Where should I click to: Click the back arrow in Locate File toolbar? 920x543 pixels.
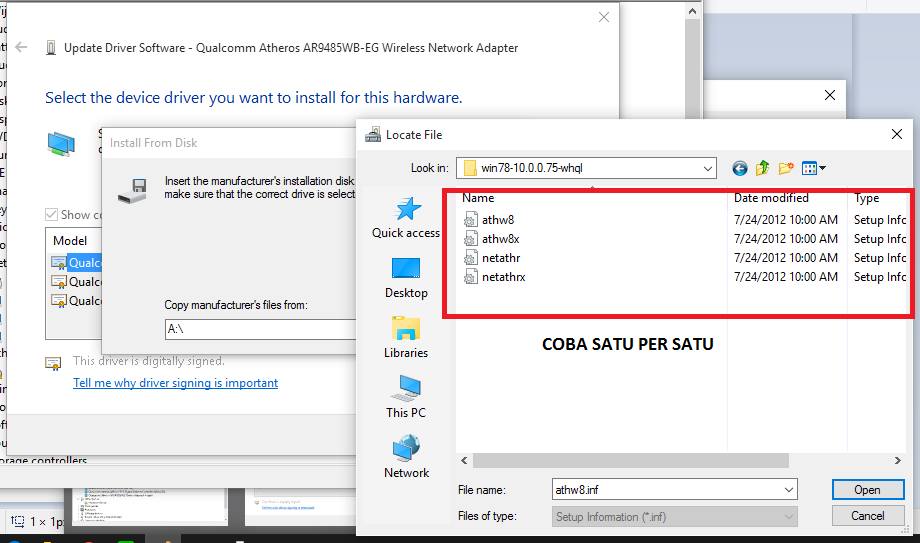[x=739, y=168]
